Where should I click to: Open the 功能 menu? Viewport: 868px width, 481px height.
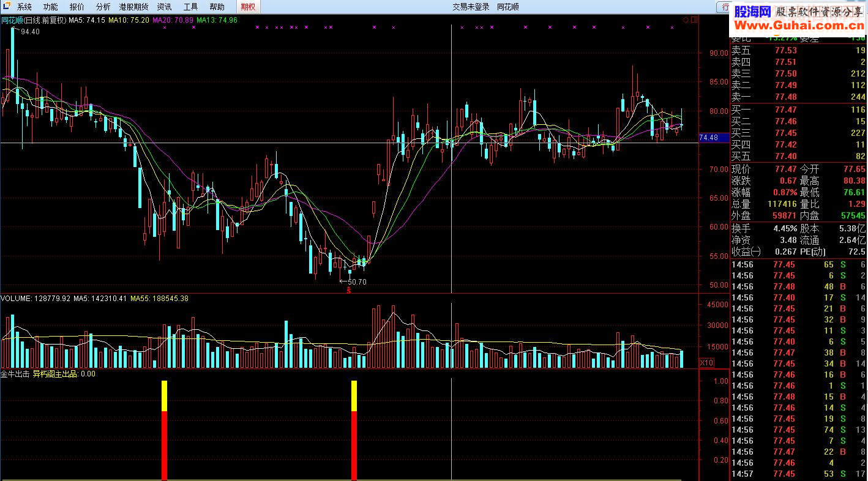(51, 7)
